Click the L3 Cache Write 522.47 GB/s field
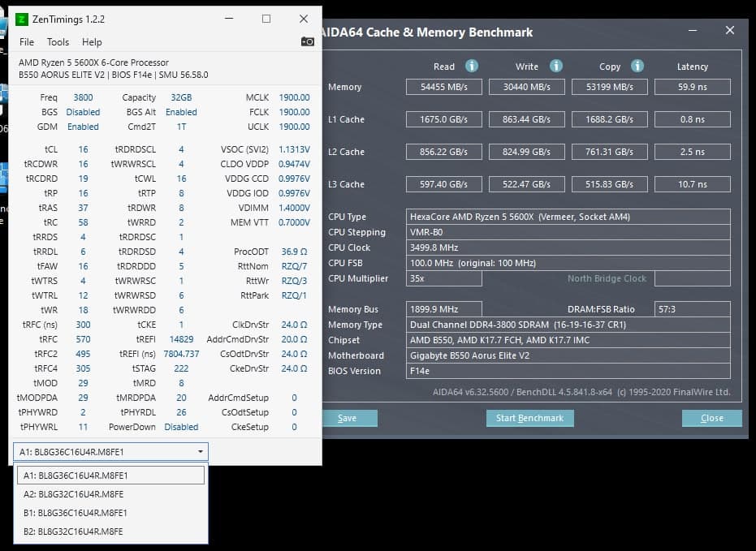The height and width of the screenshot is (551, 756). (x=527, y=184)
